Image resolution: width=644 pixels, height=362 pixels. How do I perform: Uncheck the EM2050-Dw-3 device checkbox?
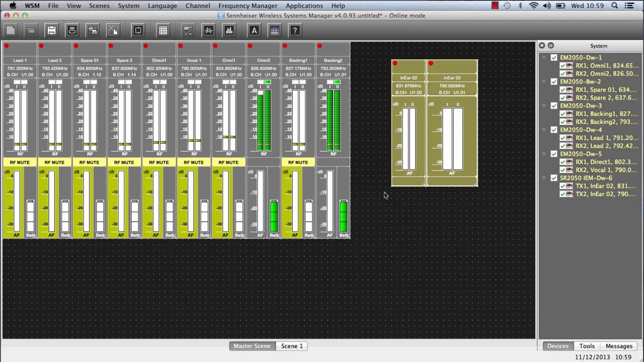(x=554, y=106)
